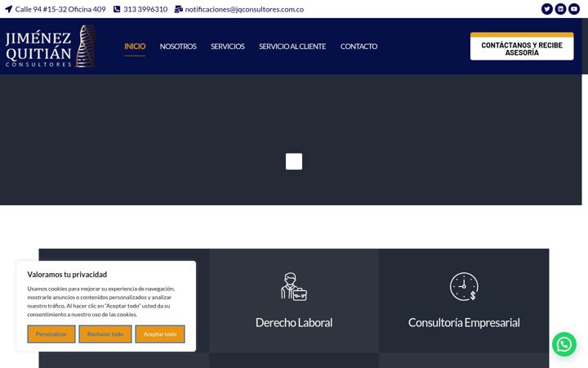Open the Consultoría Empresarial service title
The image size is (588, 368).
464,322
